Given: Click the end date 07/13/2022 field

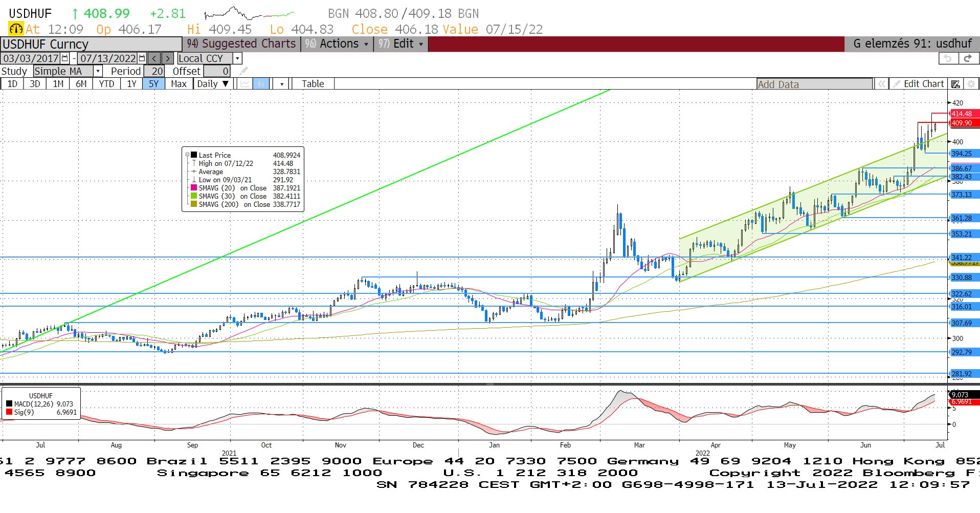Looking at the screenshot, I should pos(107,58).
